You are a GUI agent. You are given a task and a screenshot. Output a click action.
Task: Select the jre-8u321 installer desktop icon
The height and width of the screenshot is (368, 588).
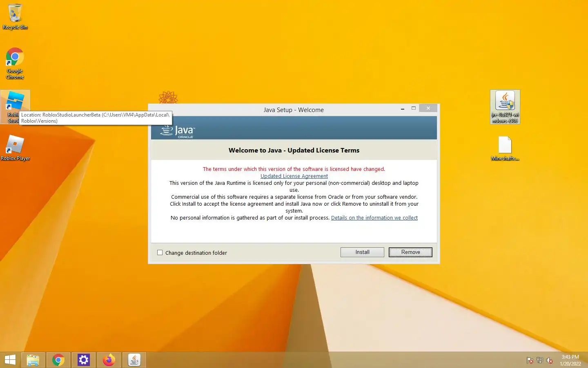505,107
